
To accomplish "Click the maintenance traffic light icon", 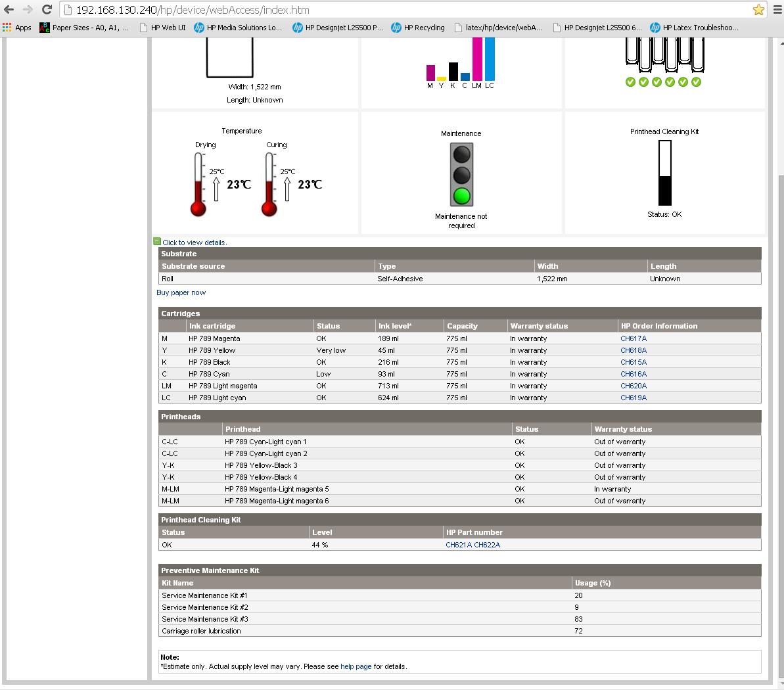I will [x=461, y=175].
